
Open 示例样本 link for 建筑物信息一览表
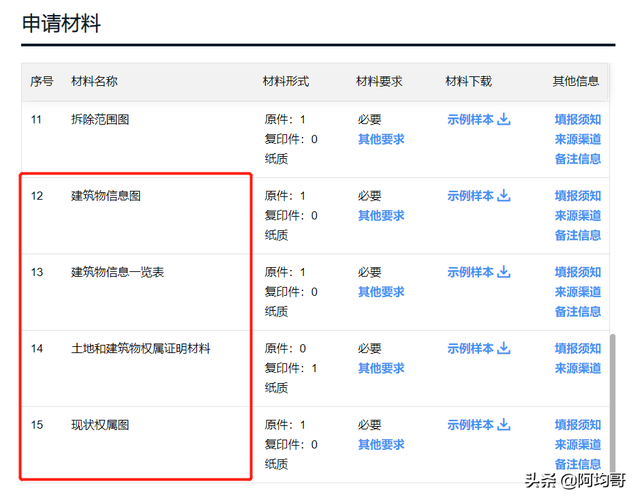[471, 272]
